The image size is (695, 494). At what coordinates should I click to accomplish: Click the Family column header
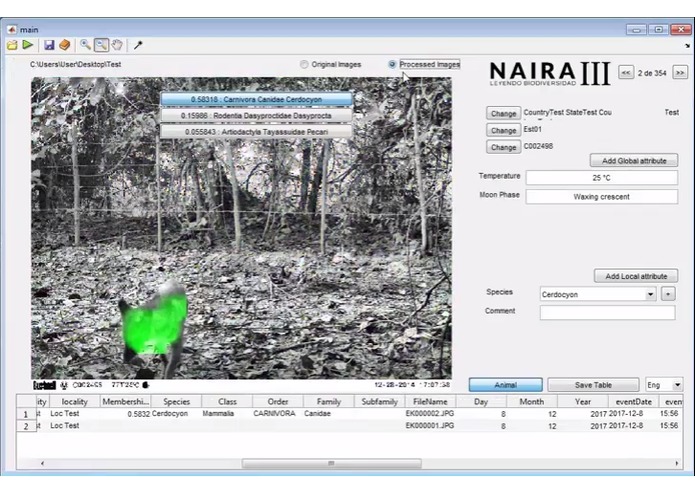(328, 401)
